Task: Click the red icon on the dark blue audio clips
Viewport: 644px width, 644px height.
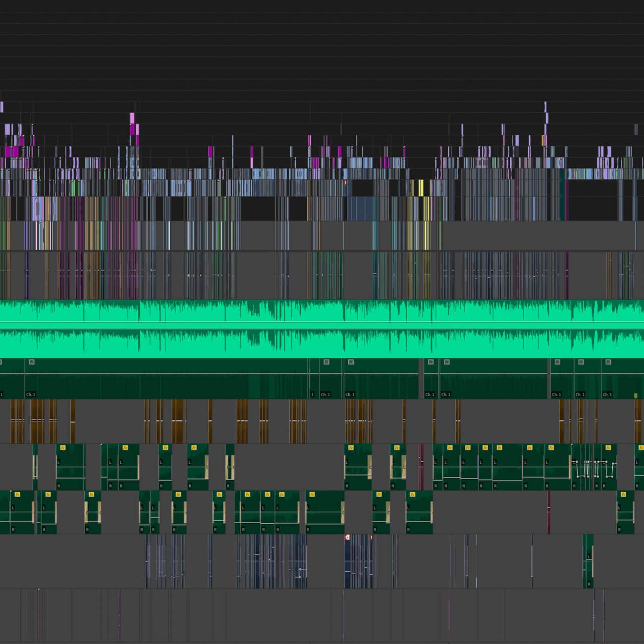Action: pyautogui.click(x=347, y=537)
